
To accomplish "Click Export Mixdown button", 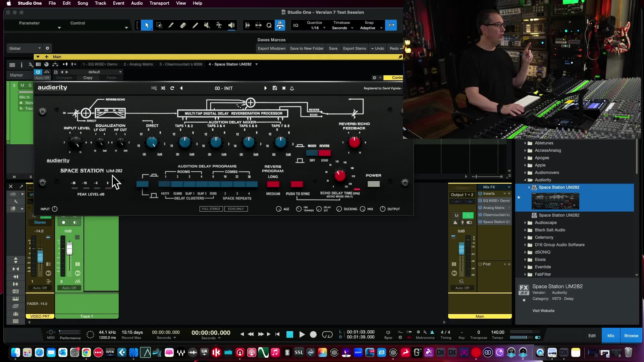I will [271, 48].
